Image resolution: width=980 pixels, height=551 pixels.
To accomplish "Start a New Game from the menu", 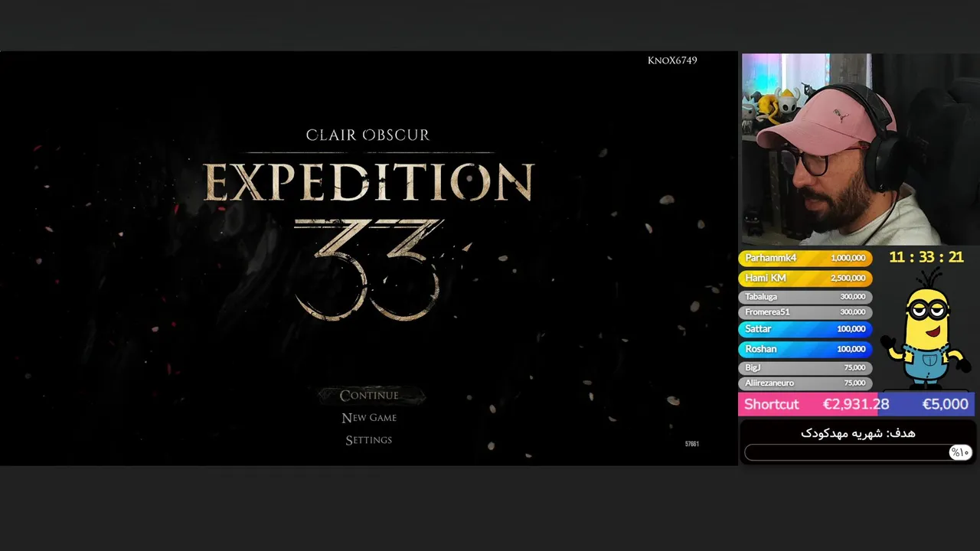I will pos(369,418).
